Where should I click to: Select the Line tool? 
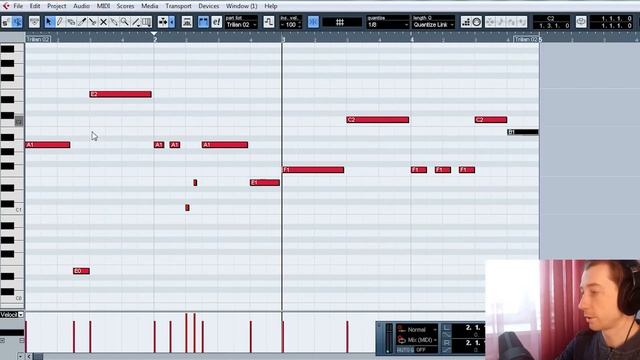coord(136,22)
